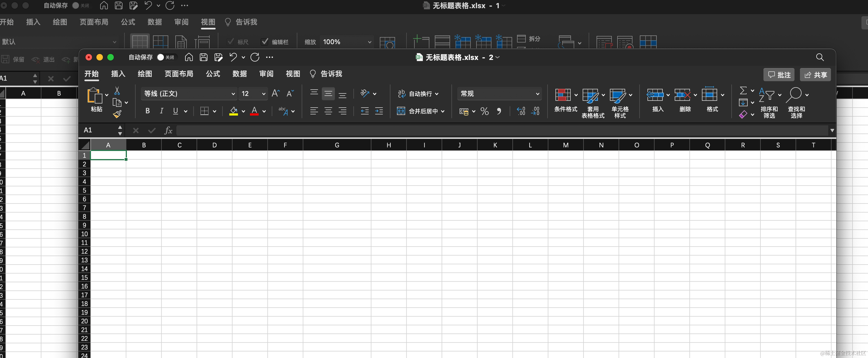The width and height of the screenshot is (868, 358).
Task: Increase font size with larger A icon
Action: click(276, 93)
